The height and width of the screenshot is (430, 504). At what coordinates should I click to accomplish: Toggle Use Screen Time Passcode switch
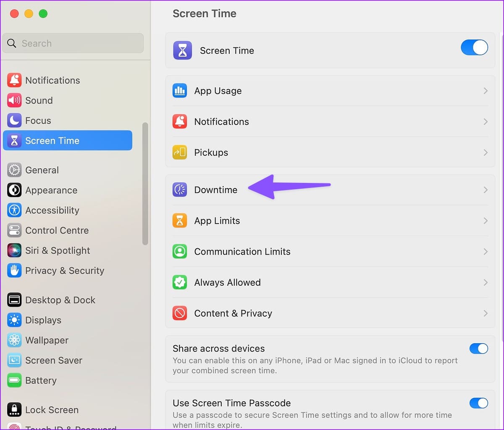[x=479, y=403]
